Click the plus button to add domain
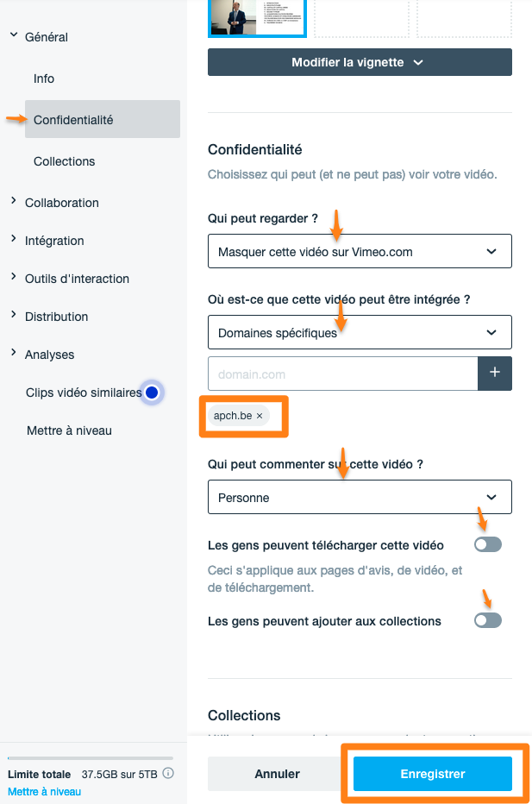The width and height of the screenshot is (532, 804). point(495,374)
